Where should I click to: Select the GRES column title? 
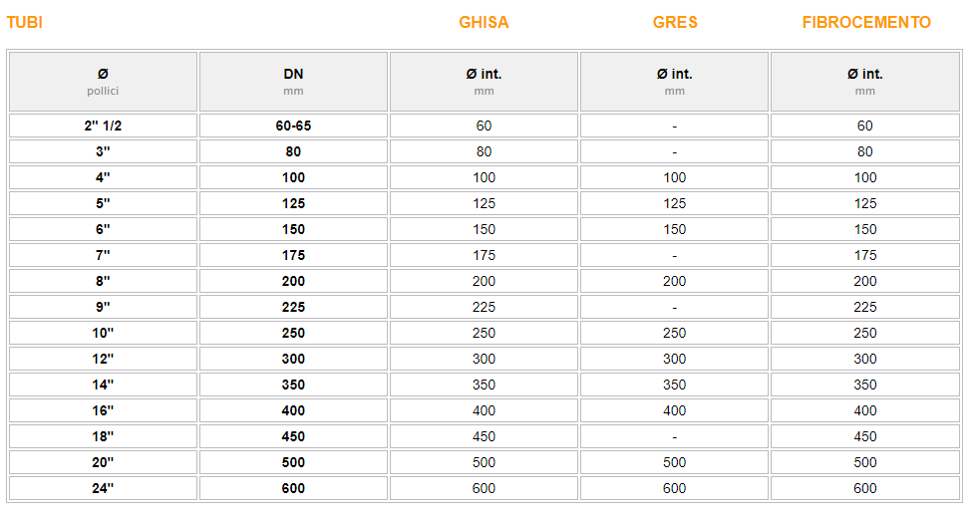675,23
